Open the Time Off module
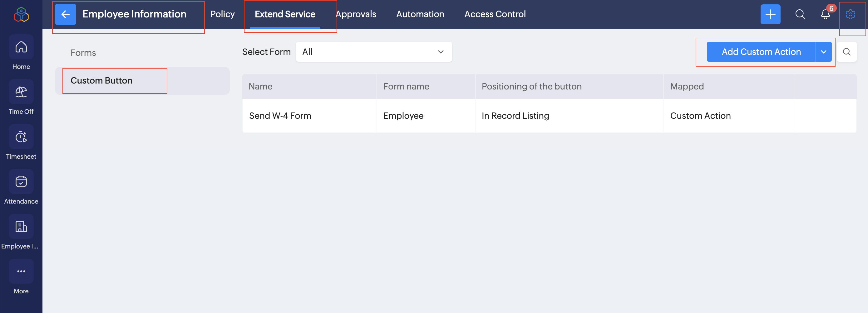 click(21, 92)
